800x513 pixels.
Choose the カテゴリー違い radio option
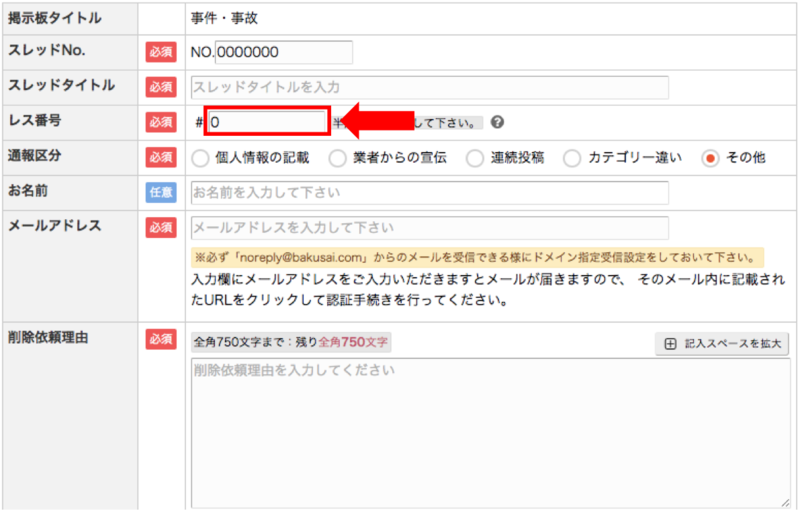(571, 158)
